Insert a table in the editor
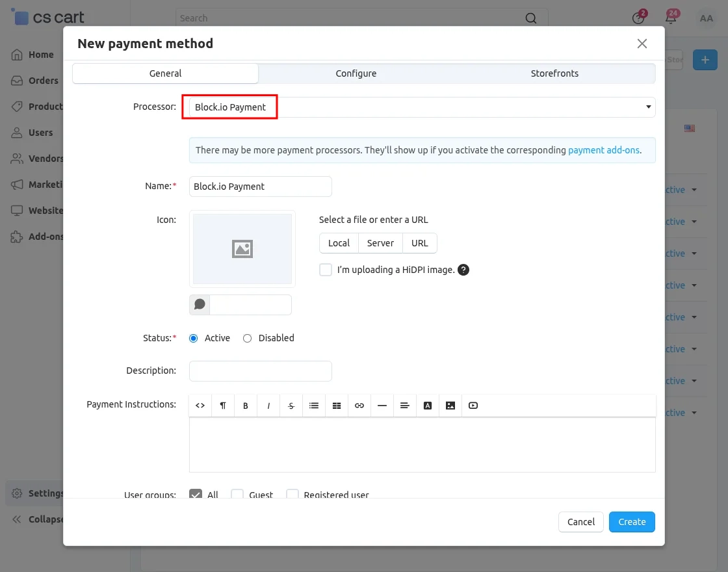728x572 pixels. click(x=337, y=406)
